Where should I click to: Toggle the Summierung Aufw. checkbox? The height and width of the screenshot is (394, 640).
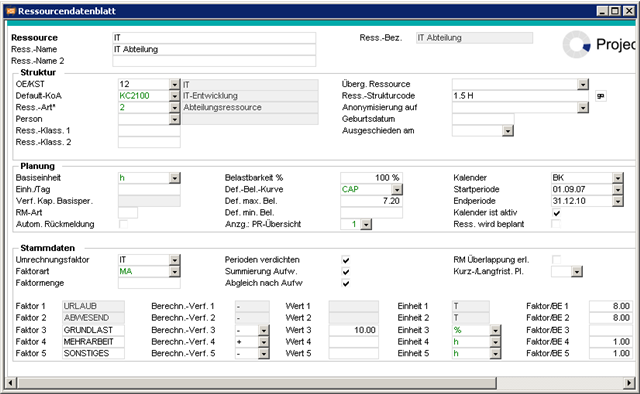click(346, 272)
